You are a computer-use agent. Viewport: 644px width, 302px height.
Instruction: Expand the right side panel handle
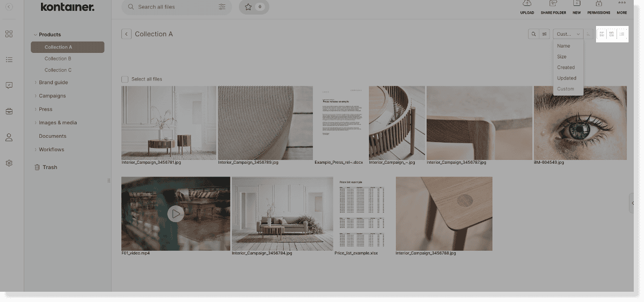coord(632,203)
